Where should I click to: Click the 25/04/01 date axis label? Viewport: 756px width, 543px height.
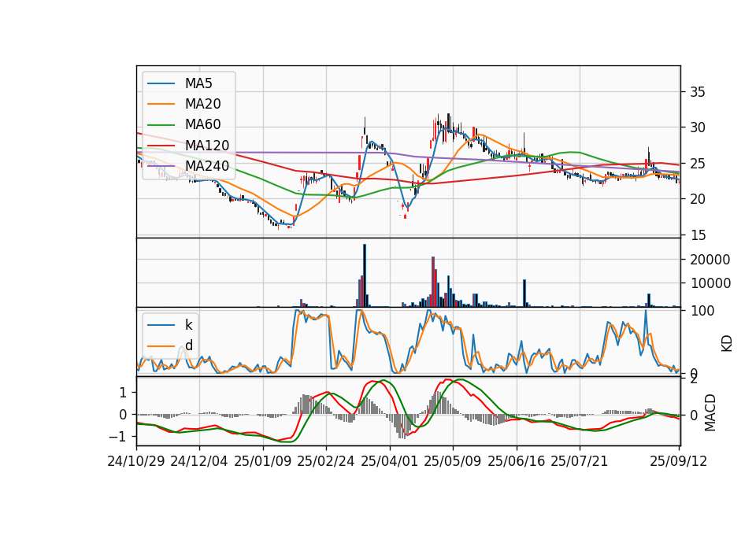(390, 461)
